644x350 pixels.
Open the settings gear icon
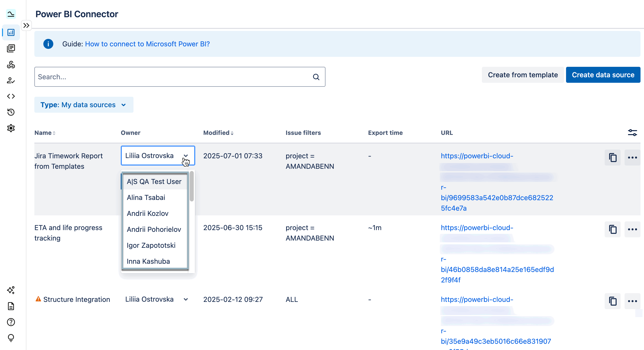point(11,128)
